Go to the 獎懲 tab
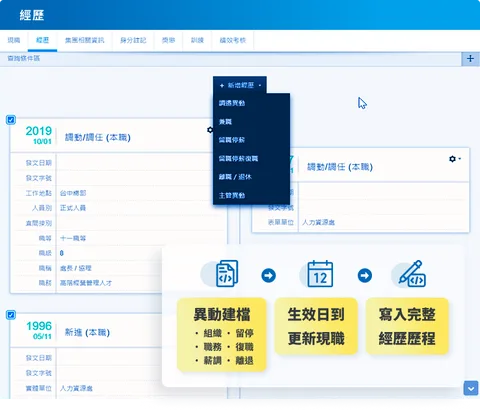Image resolution: width=480 pixels, height=410 pixels. 168,40
